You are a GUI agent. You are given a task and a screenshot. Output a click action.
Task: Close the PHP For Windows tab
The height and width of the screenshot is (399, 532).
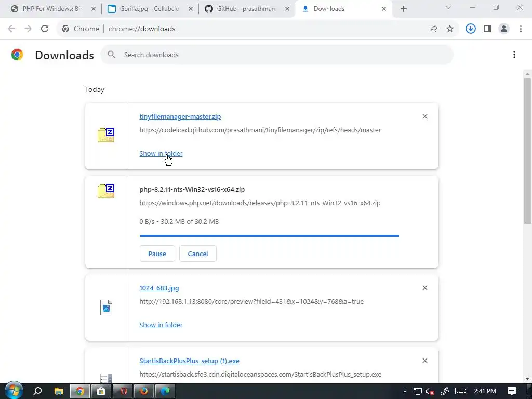[94, 9]
